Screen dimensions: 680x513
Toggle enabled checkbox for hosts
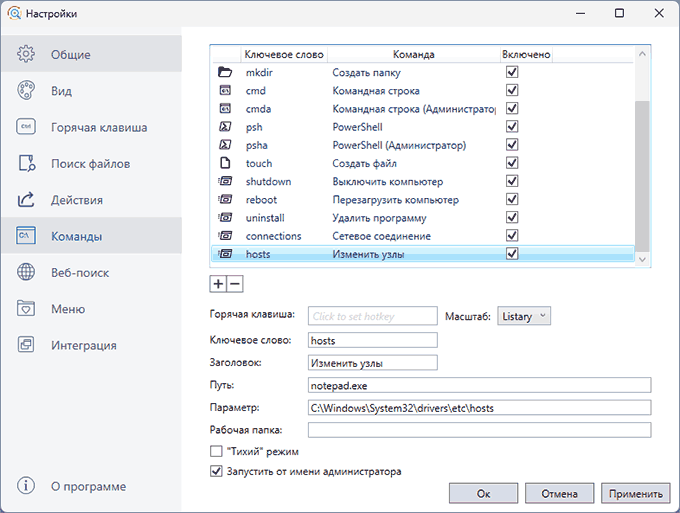pyautogui.click(x=512, y=253)
